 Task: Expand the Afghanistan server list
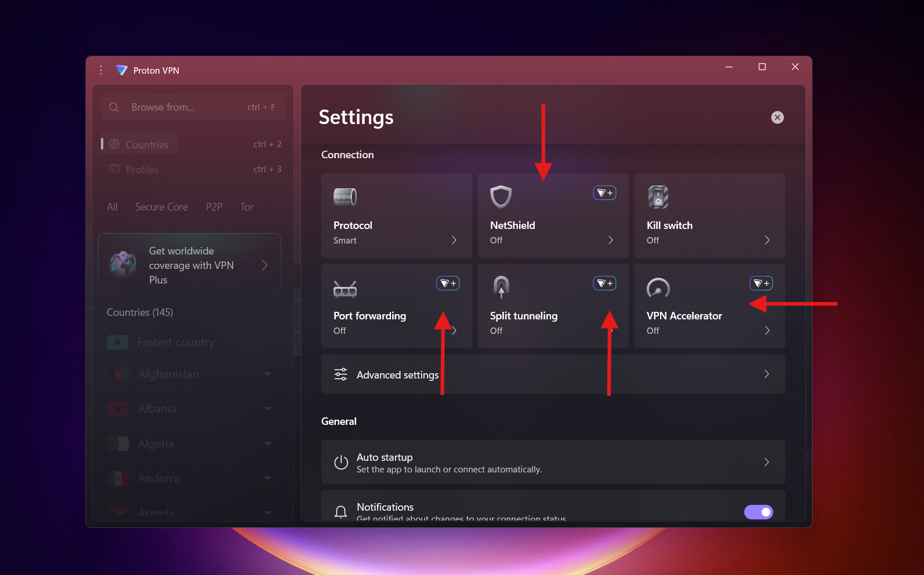tap(267, 374)
